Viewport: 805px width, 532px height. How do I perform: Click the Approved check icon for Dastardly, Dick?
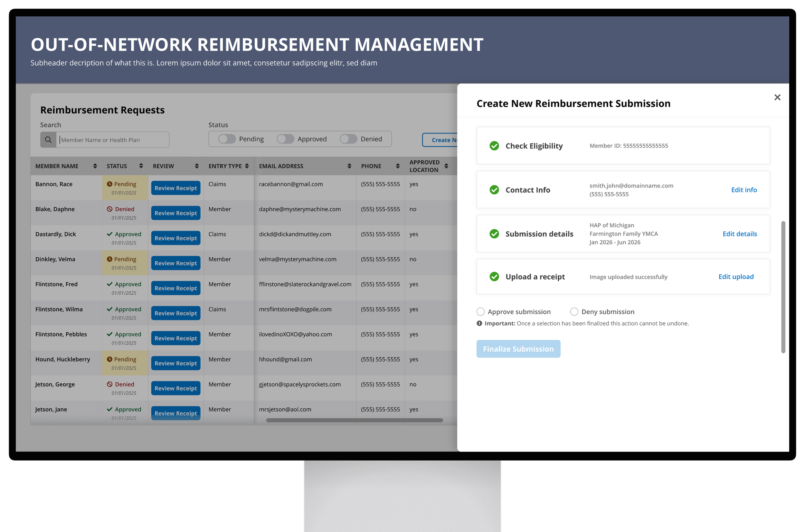[x=109, y=234]
